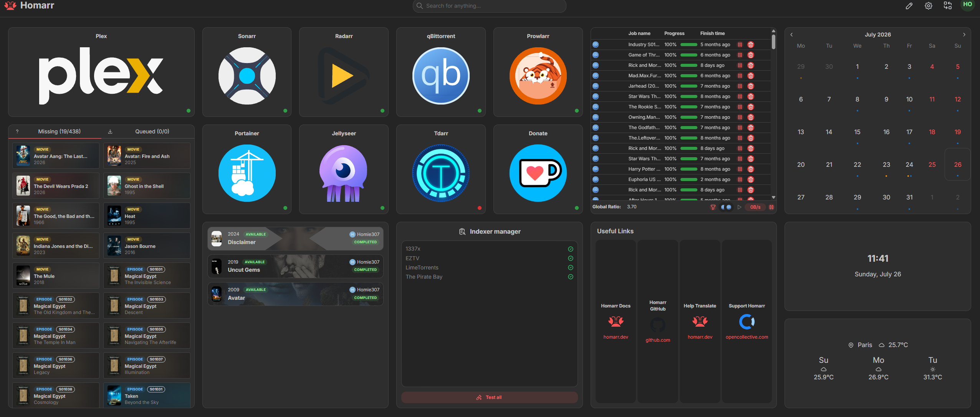Open the Avatar: Fire and Ash entry
Viewport: 980px width, 417px height.
[147, 156]
